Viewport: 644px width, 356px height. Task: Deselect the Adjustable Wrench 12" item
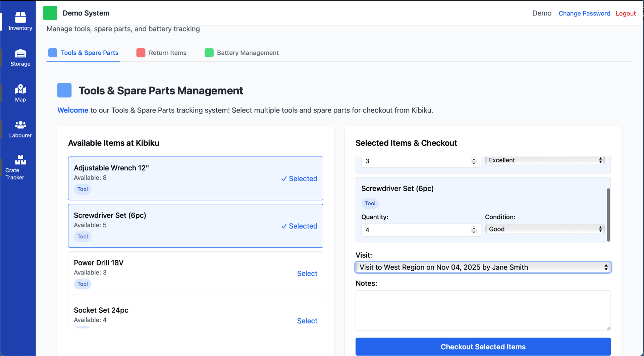click(x=299, y=179)
